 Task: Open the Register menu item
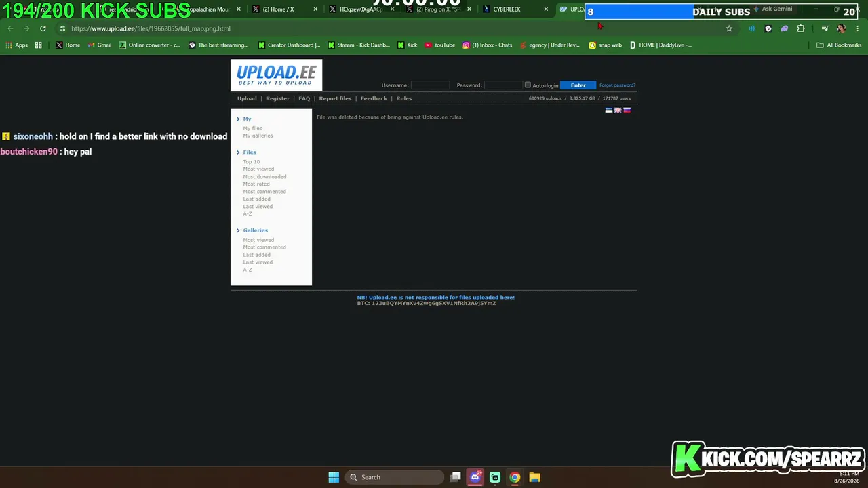(277, 98)
